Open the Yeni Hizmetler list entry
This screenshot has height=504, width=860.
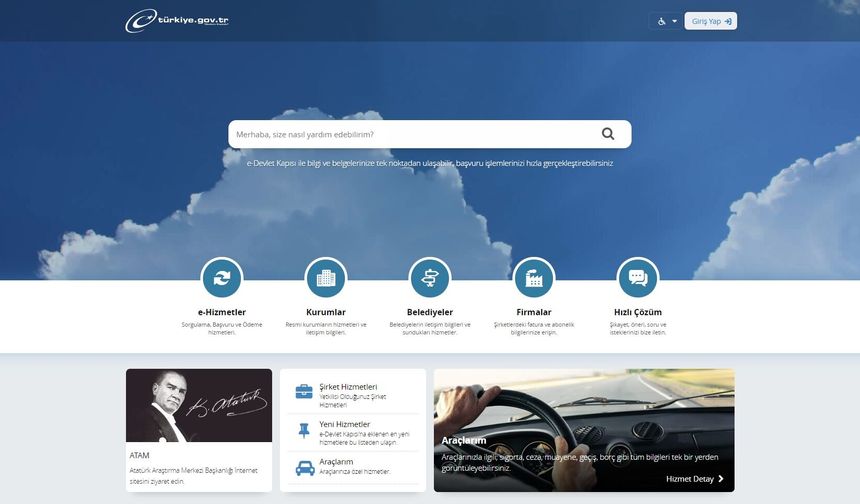pos(353,432)
